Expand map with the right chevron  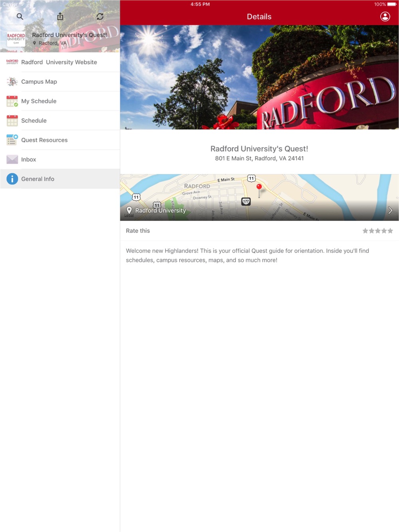[390, 210]
